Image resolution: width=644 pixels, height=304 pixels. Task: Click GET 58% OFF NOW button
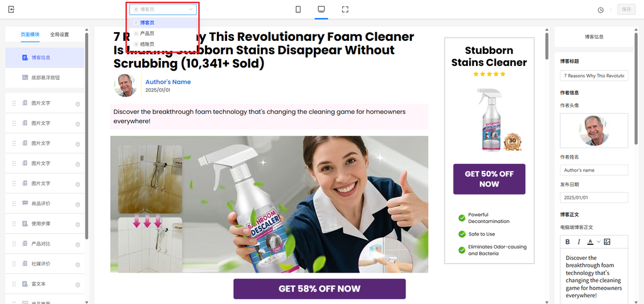pyautogui.click(x=319, y=289)
